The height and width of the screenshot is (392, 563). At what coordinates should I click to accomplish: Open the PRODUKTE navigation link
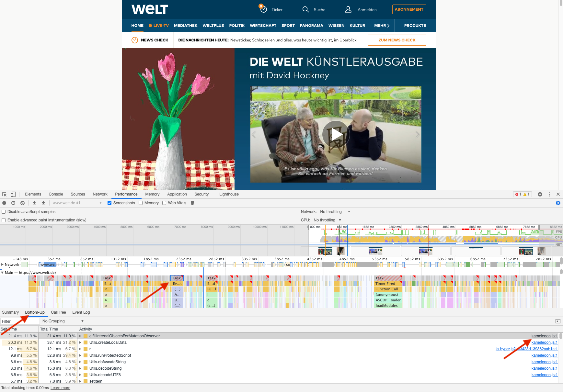[x=415, y=26]
